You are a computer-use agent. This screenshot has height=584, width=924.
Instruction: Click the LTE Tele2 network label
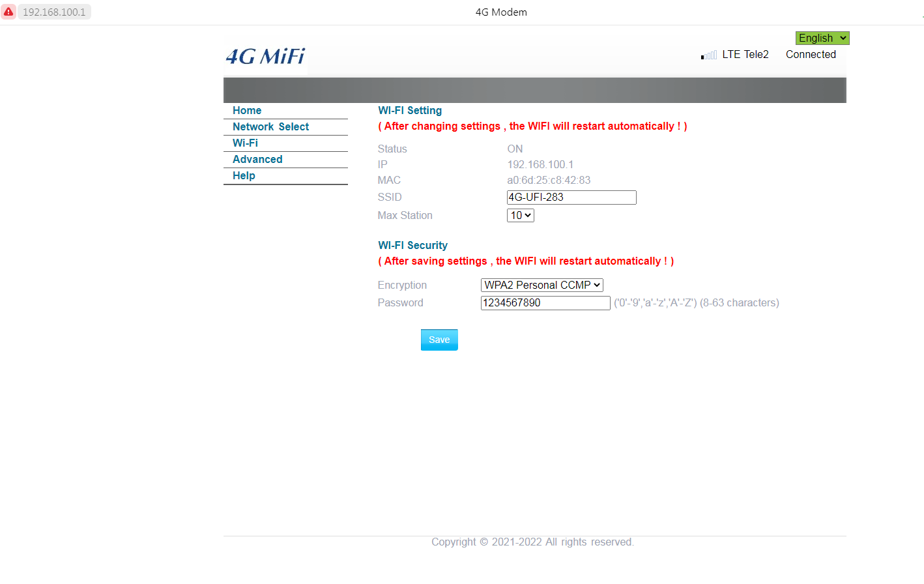[x=745, y=55]
